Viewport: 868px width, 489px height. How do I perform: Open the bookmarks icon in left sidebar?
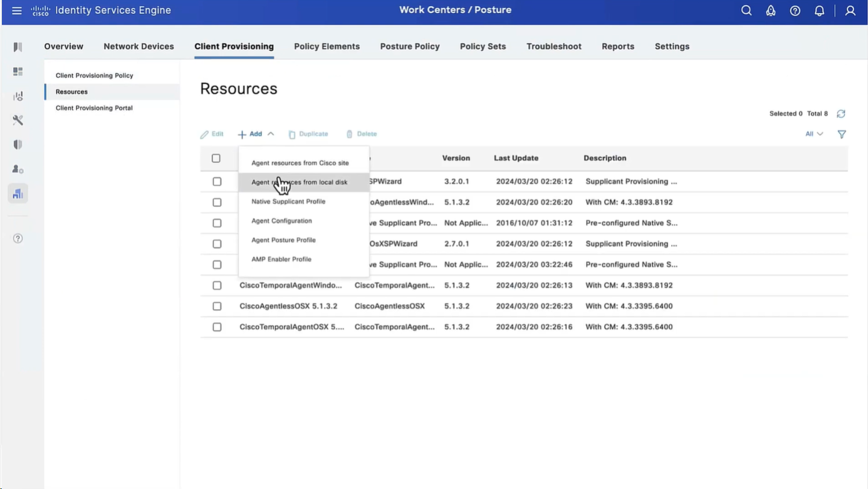[18, 47]
